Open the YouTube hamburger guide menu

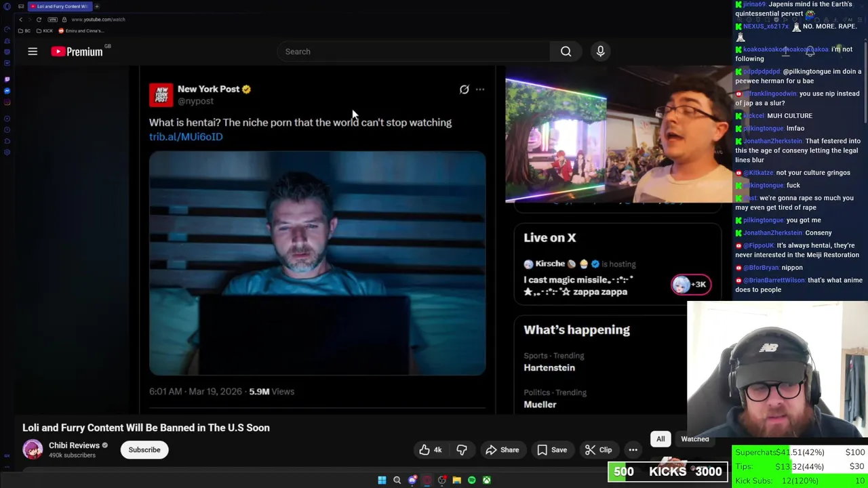33,52
